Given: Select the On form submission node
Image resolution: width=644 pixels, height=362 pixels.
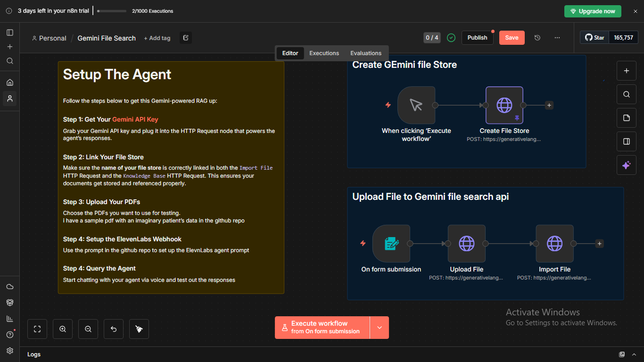Looking at the screenshot, I should (x=391, y=244).
